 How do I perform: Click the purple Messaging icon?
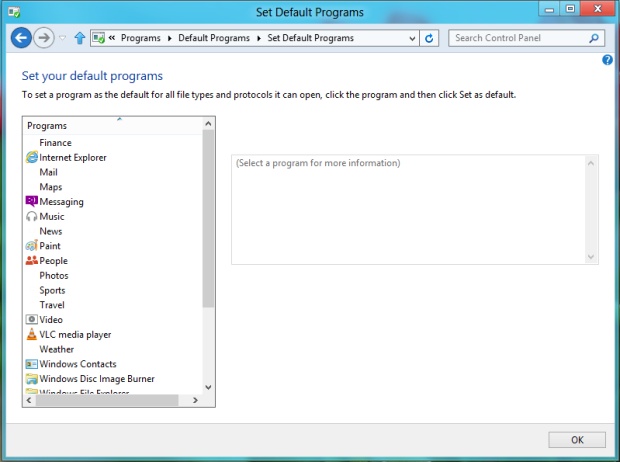tap(32, 201)
